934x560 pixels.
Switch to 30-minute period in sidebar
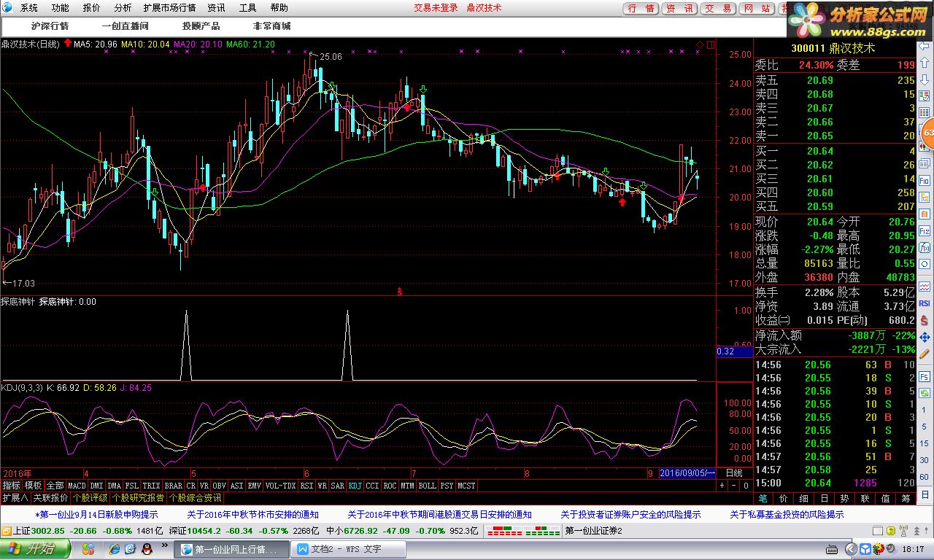[924, 460]
